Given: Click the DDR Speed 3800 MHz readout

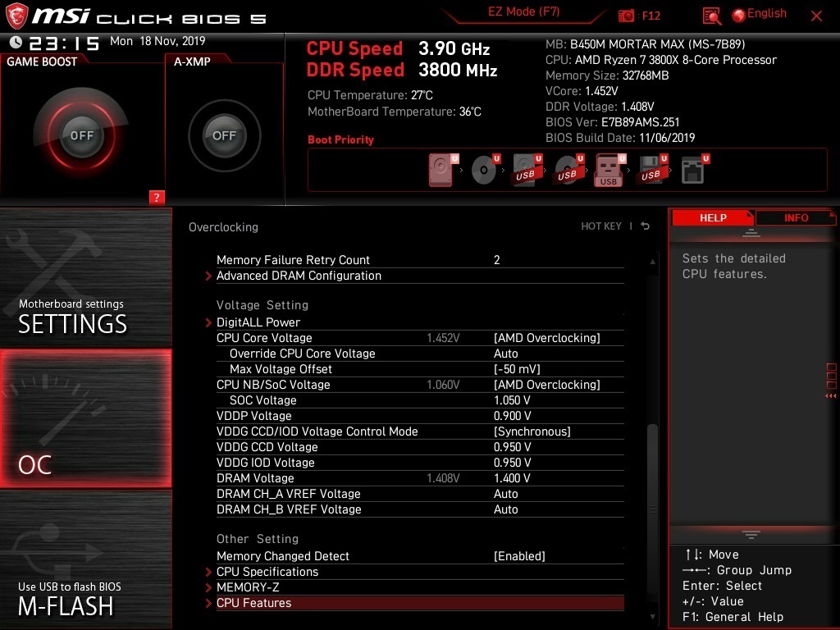Looking at the screenshot, I should coord(402,71).
